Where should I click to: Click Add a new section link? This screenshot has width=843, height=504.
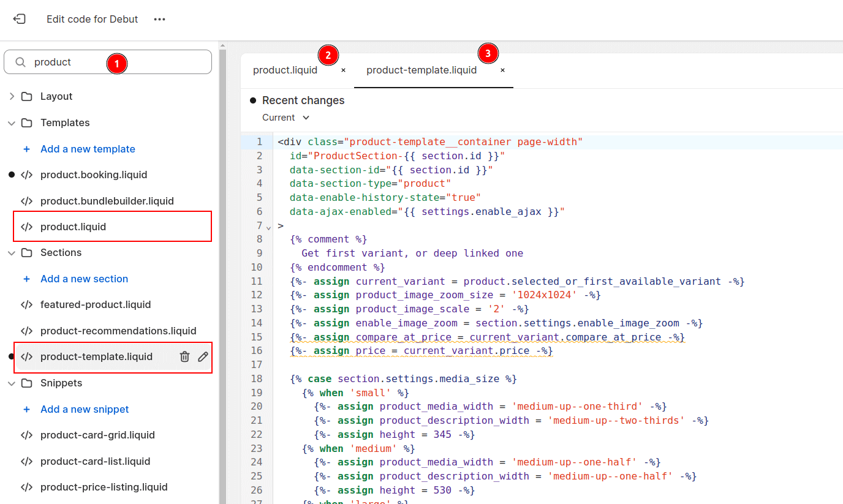85,279
